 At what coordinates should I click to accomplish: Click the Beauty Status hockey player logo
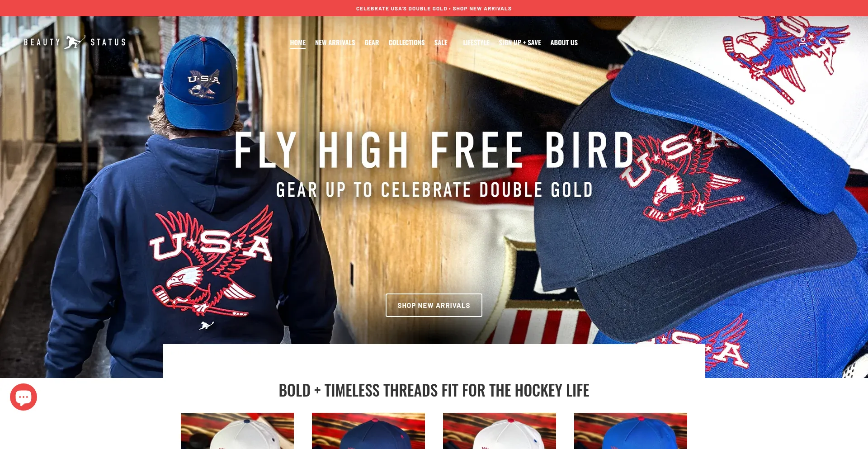tap(75, 42)
